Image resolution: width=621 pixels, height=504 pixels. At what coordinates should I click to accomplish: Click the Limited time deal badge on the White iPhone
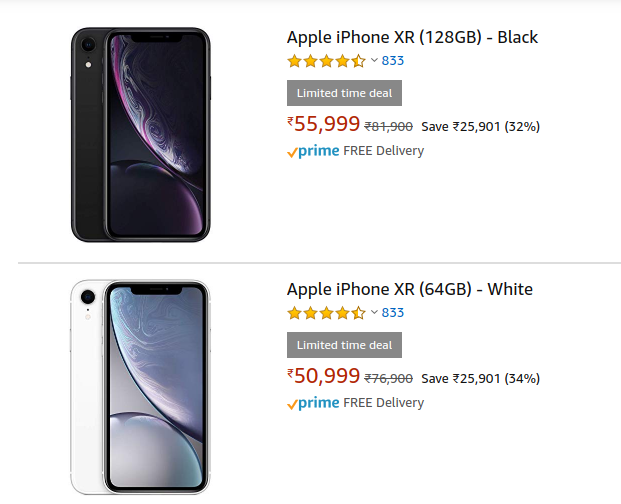[x=344, y=345]
